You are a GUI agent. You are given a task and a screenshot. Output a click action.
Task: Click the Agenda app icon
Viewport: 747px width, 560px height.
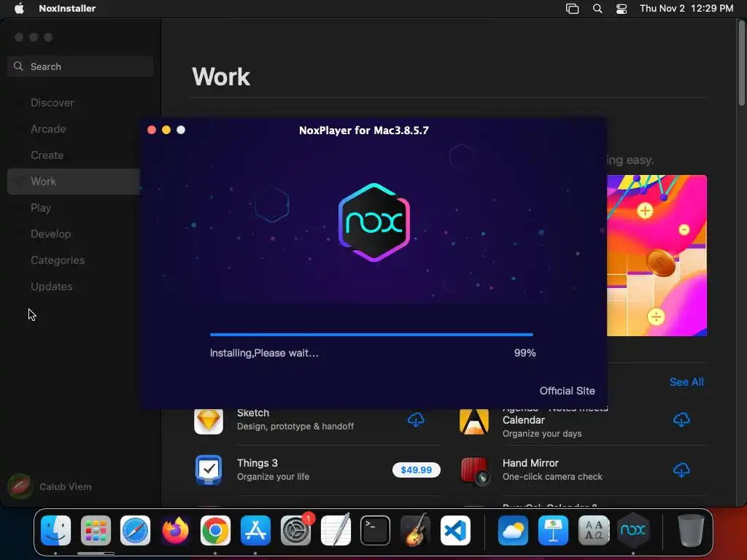pyautogui.click(x=474, y=422)
